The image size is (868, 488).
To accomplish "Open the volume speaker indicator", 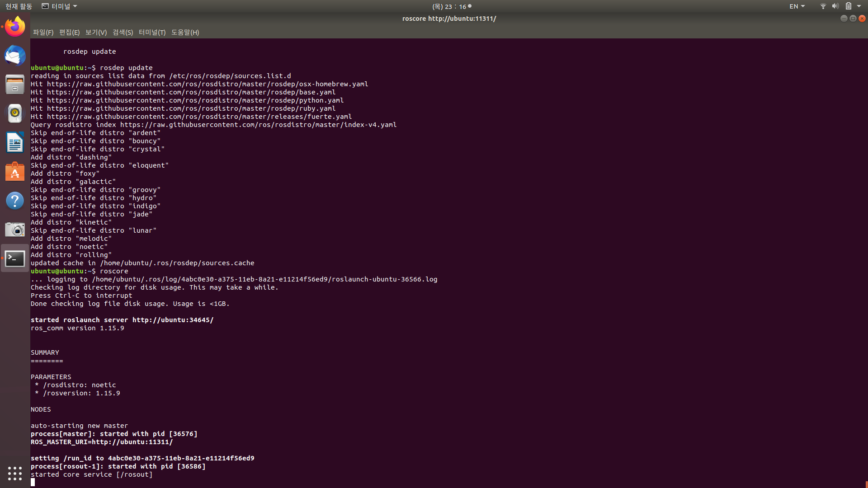I will [x=835, y=6].
